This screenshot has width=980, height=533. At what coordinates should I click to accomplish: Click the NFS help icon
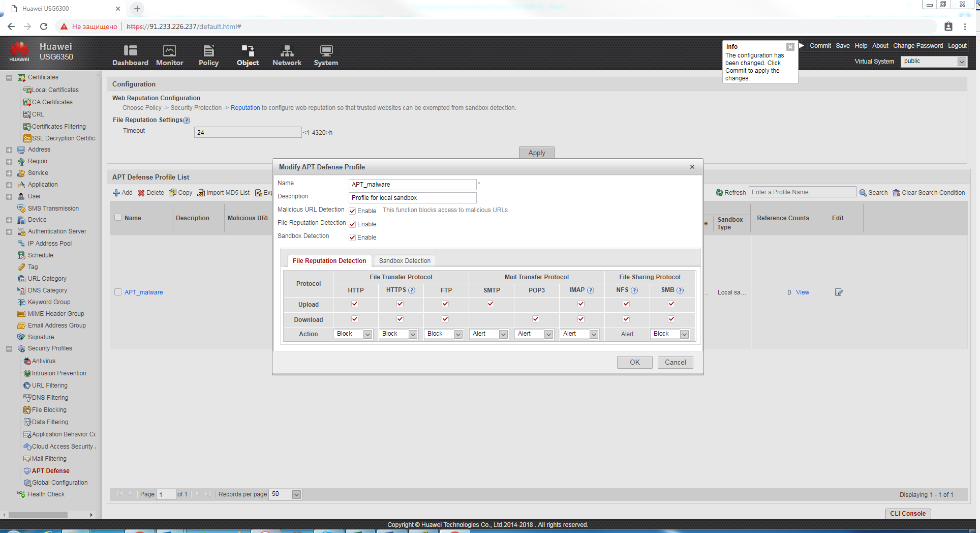pyautogui.click(x=634, y=290)
